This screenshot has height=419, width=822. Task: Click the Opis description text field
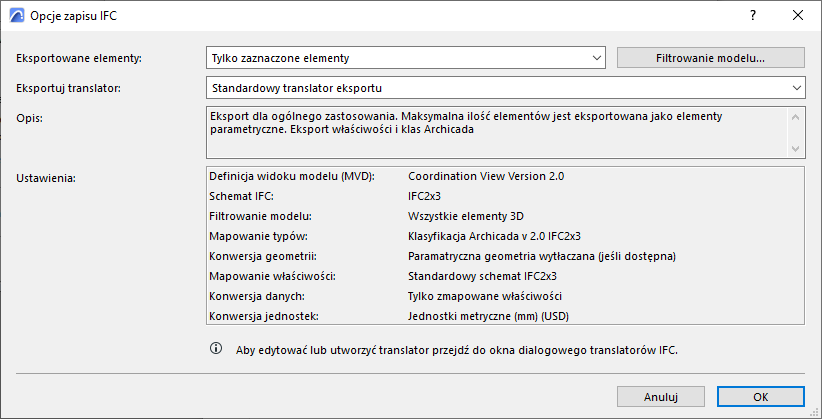click(496, 132)
